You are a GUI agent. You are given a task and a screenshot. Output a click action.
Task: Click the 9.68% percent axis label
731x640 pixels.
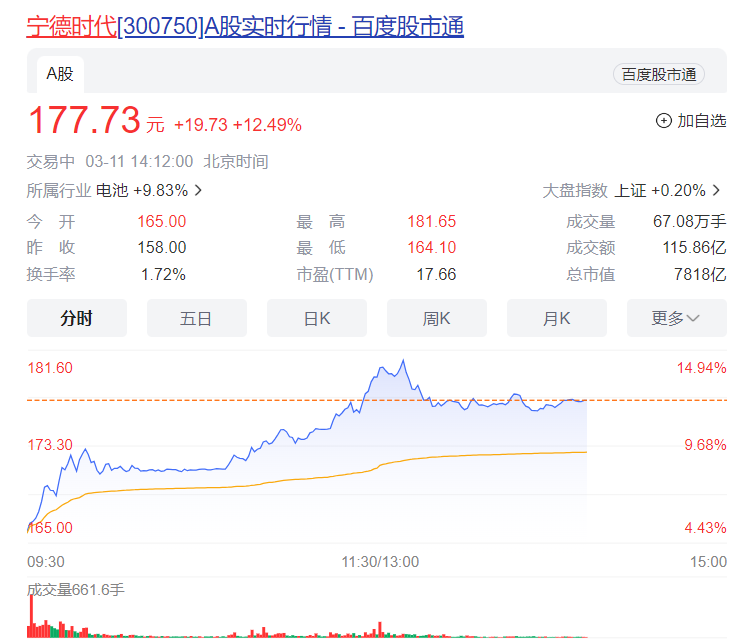pos(705,445)
